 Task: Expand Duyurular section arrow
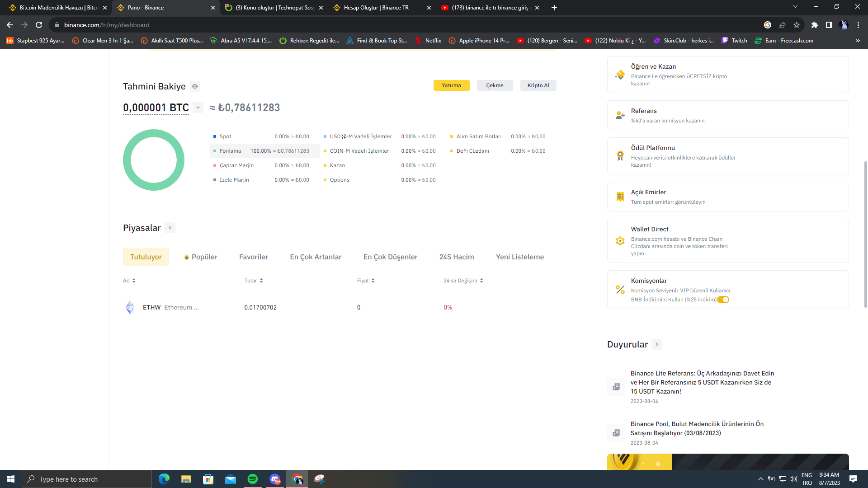click(657, 344)
